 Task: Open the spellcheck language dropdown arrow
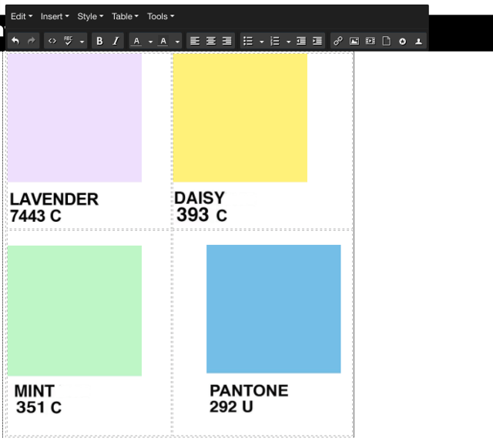[82, 41]
